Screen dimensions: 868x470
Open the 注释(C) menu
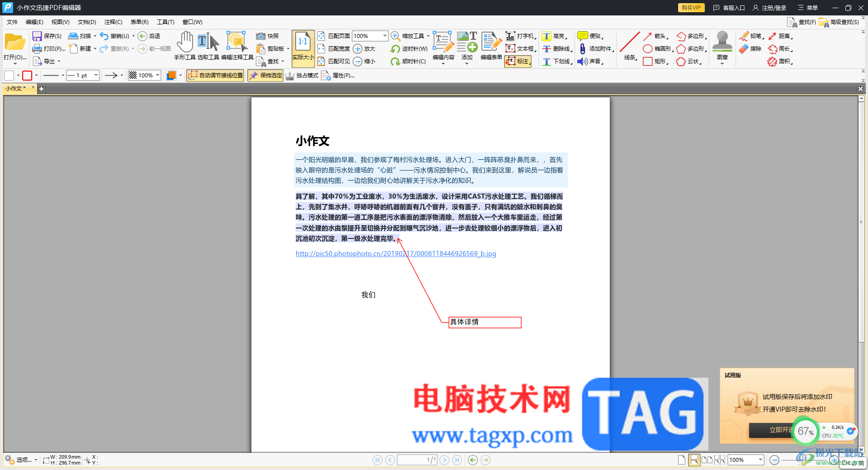tap(113, 22)
